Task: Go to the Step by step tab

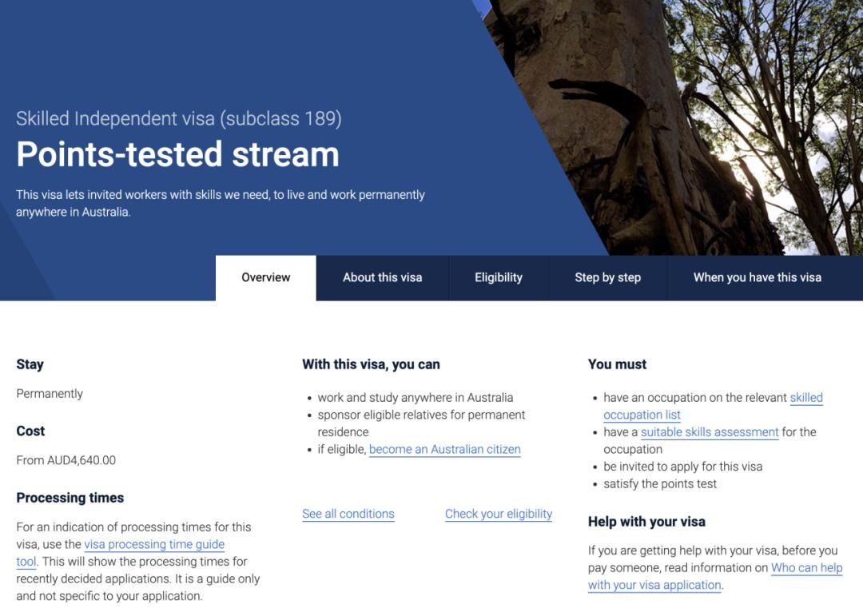Action: click(x=607, y=278)
